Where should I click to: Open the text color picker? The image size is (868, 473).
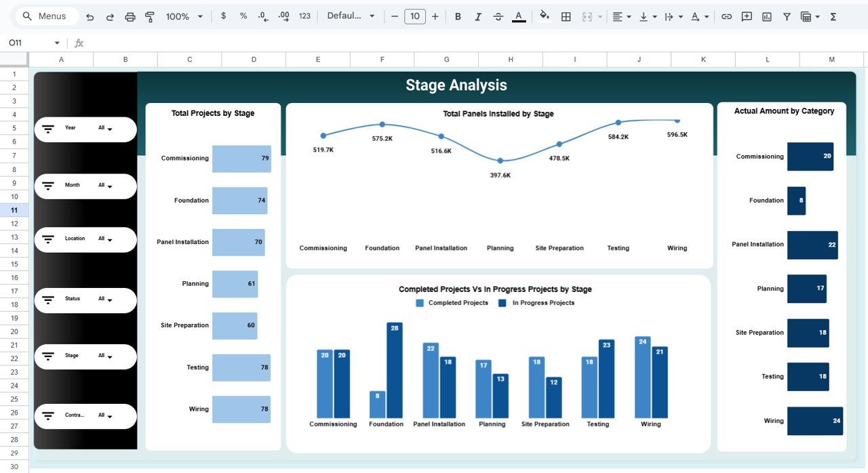(519, 16)
